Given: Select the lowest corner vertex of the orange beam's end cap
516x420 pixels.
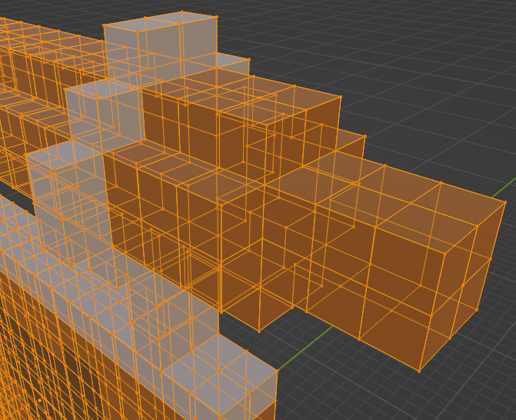Looking at the screenshot, I should 419,372.
